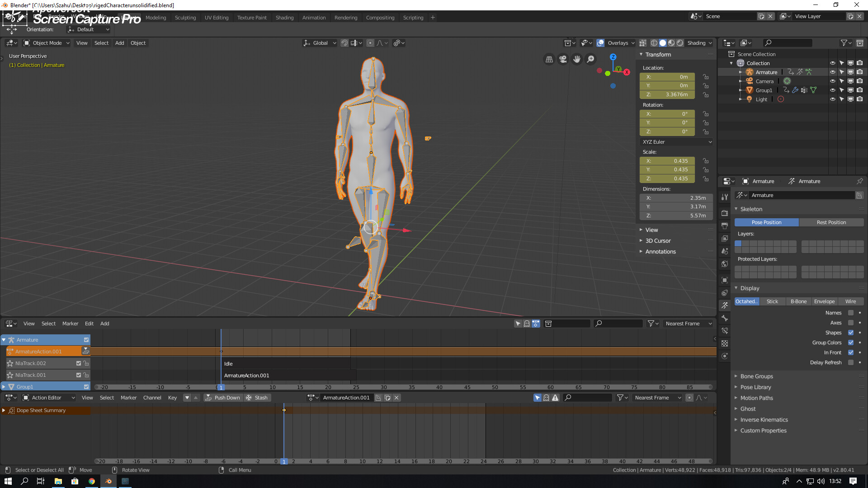Collapse the Collection in the Outliner

pos(731,63)
